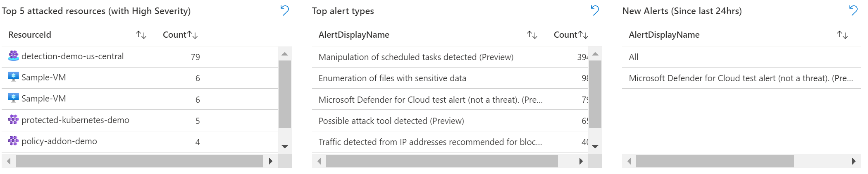This screenshot has width=868, height=174.
Task: Sort top alert types by Count
Action: point(583,35)
